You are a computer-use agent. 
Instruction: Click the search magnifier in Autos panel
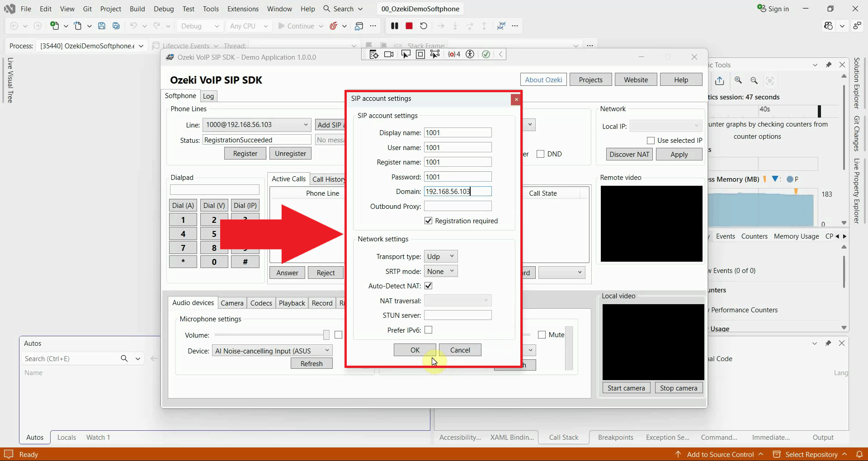124,358
